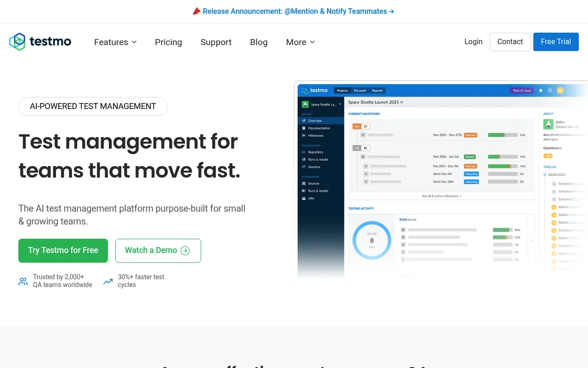The height and width of the screenshot is (368, 588).
Task: Click the notification bell icon in the preview
Action: click(541, 91)
